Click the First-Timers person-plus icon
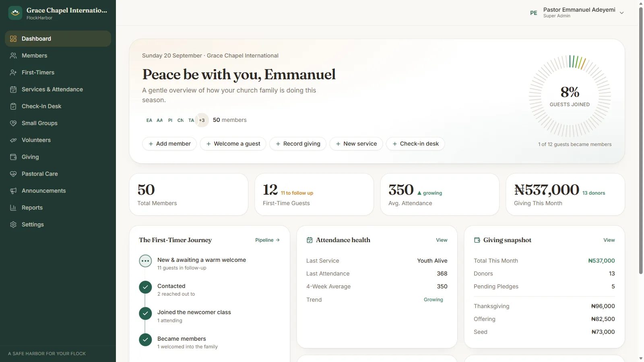Image resolution: width=644 pixels, height=362 pixels. pos(13,72)
